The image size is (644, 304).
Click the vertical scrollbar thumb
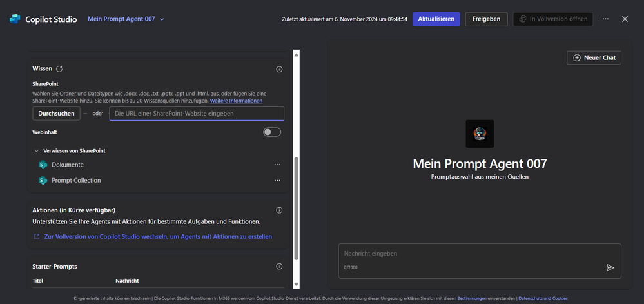point(296,208)
